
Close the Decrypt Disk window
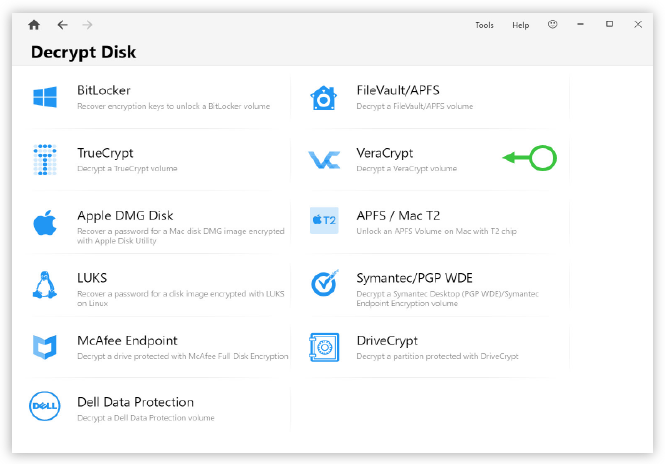coord(638,25)
